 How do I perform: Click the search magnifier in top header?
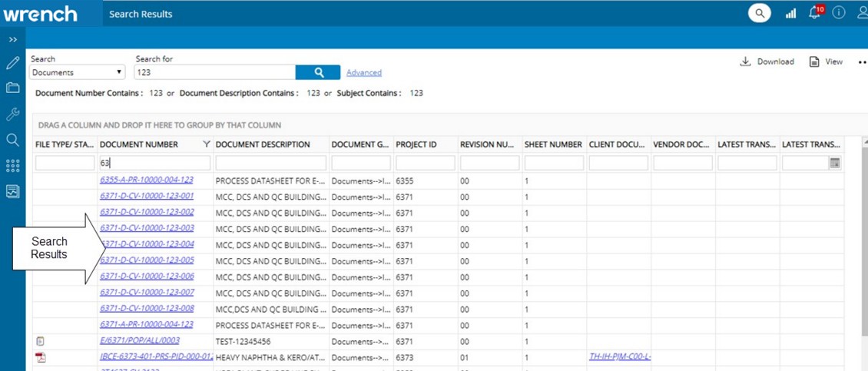[x=760, y=13]
